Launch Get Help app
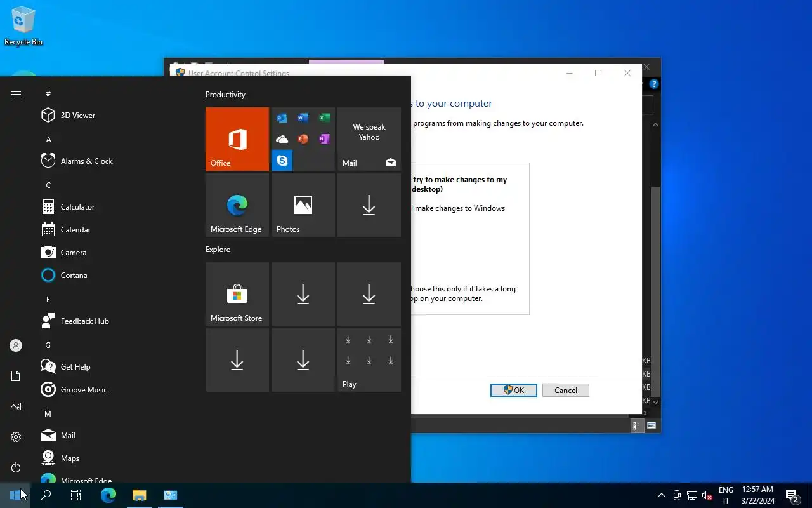The height and width of the screenshot is (508, 812). pos(114,367)
